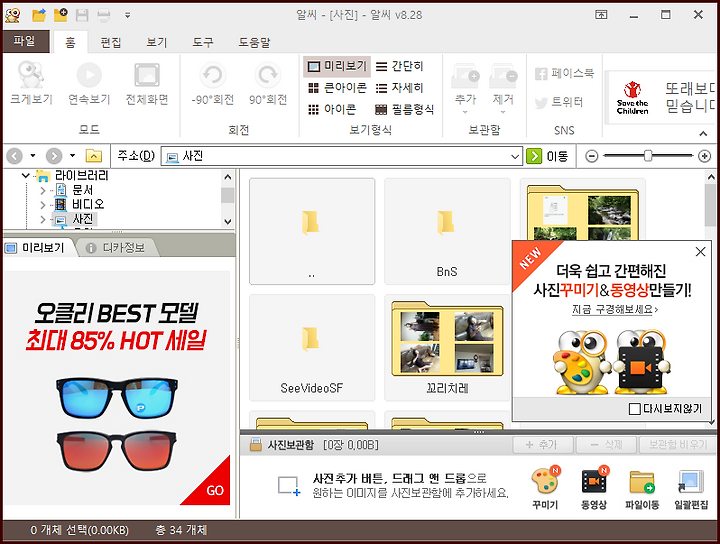Image resolution: width=720 pixels, height=544 pixels.
Task: Decrease thumbnail size with minus icon
Action: 592,157
